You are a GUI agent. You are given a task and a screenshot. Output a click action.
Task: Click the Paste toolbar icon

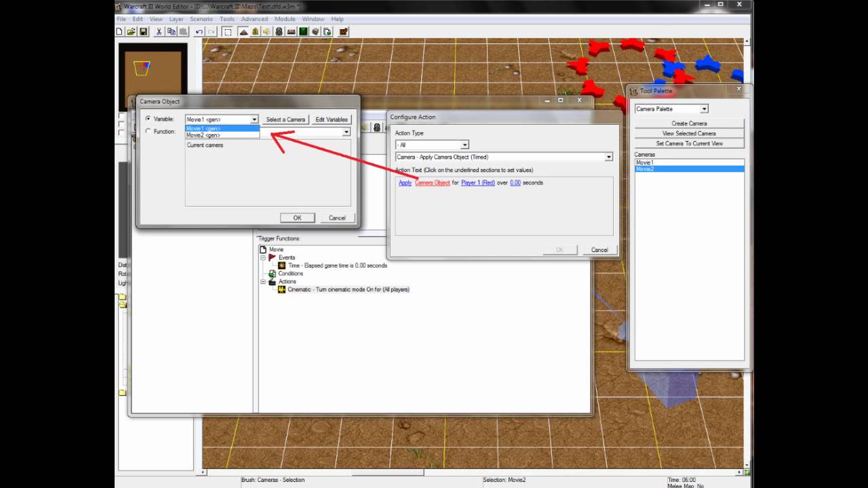183,31
